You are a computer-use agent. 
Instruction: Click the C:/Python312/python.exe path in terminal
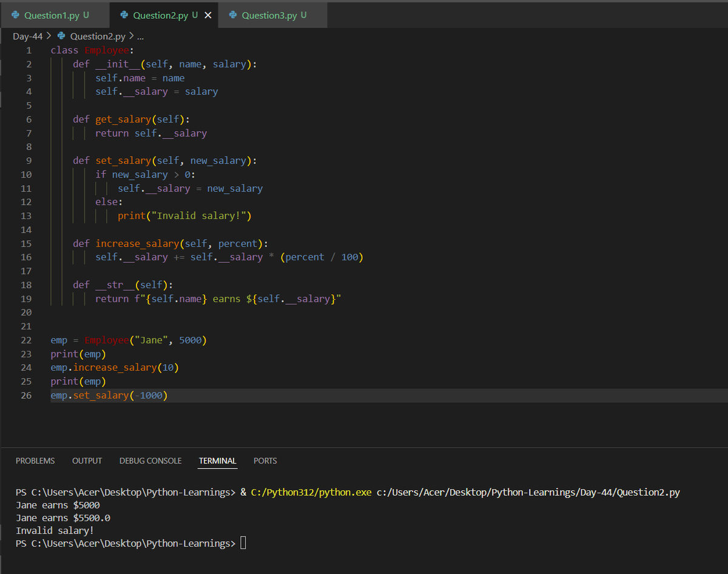tap(311, 492)
